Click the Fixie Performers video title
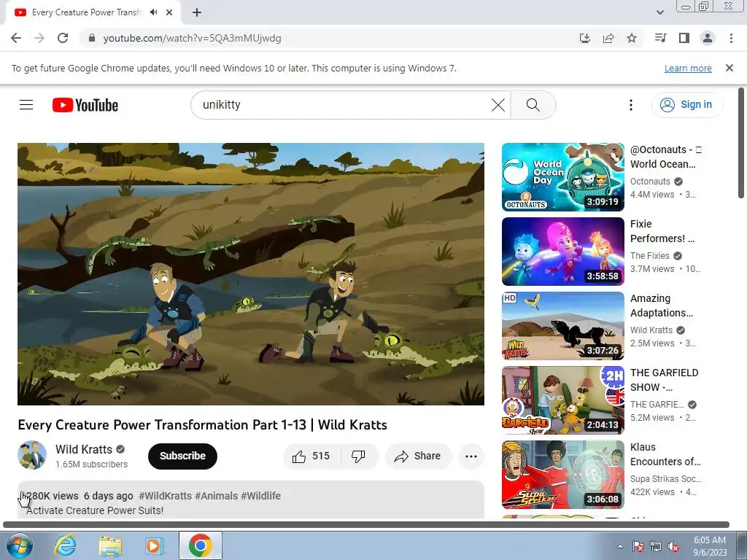747x560 pixels. tap(662, 231)
